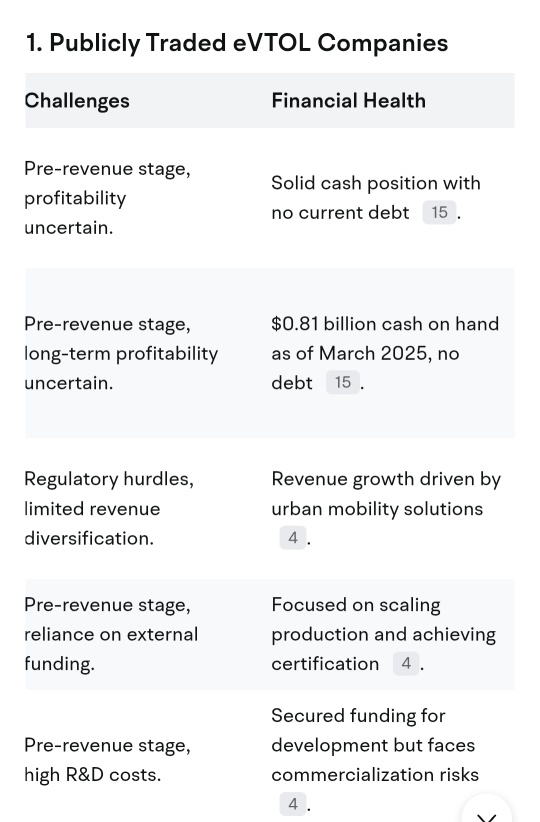
Task: Select the 'Financial Health' column header
Action: [x=349, y=101]
